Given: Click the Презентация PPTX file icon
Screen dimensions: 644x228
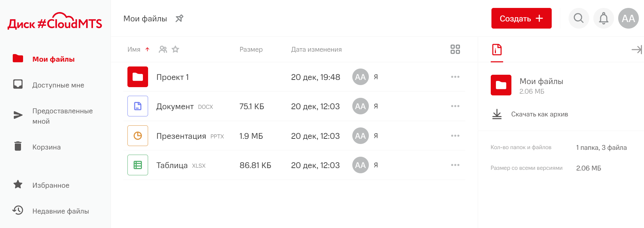Looking at the screenshot, I should pos(138,136).
